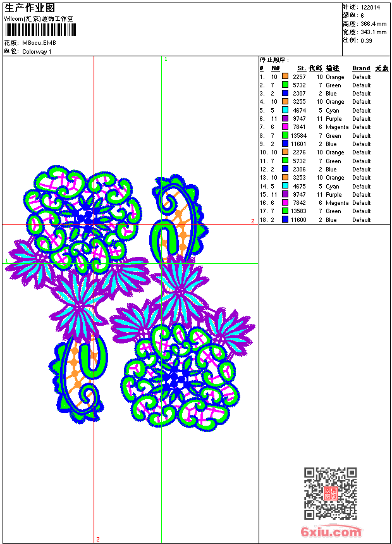
Task: Choose the green swatch beside 13584
Action: click(x=285, y=135)
